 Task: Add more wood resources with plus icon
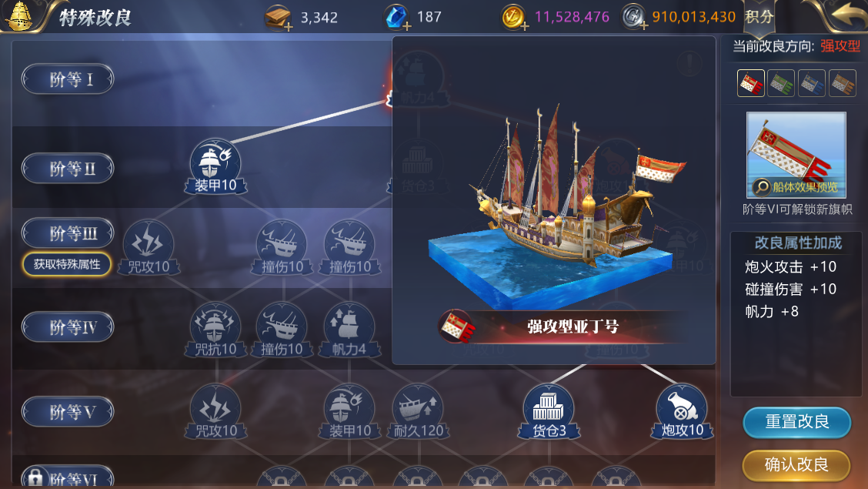click(289, 26)
